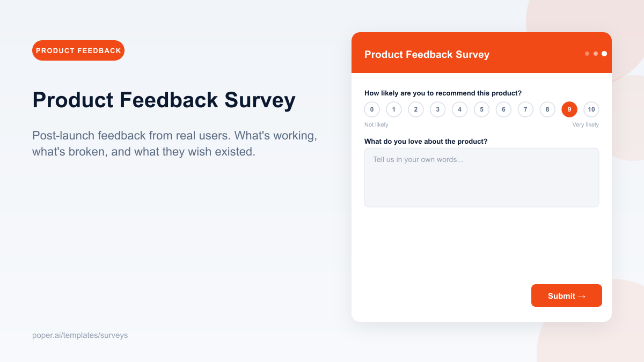Click the PRODUCT FEEDBACK badge
This screenshot has height=362, width=644.
point(78,50)
